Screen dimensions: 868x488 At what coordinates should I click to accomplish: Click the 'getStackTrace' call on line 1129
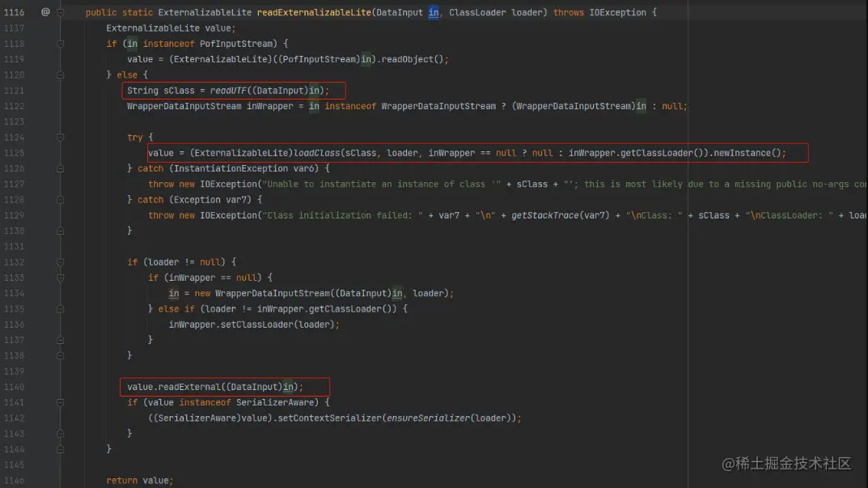[544, 215]
